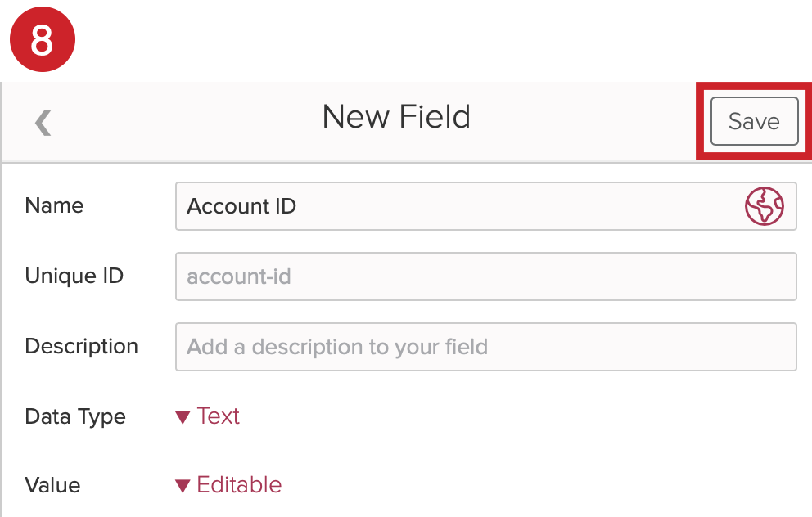Click the Value label
Image resolution: width=812 pixels, height=517 pixels.
[x=52, y=485]
